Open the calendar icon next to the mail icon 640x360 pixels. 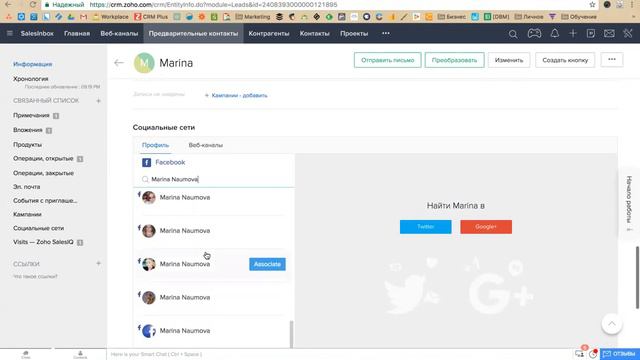(x=591, y=33)
